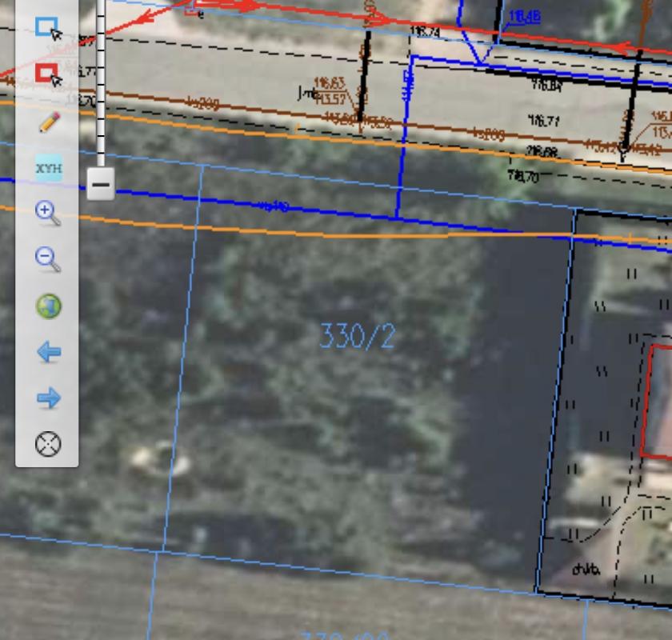
Task: Go to next map view with right arrow
Action: (x=48, y=398)
